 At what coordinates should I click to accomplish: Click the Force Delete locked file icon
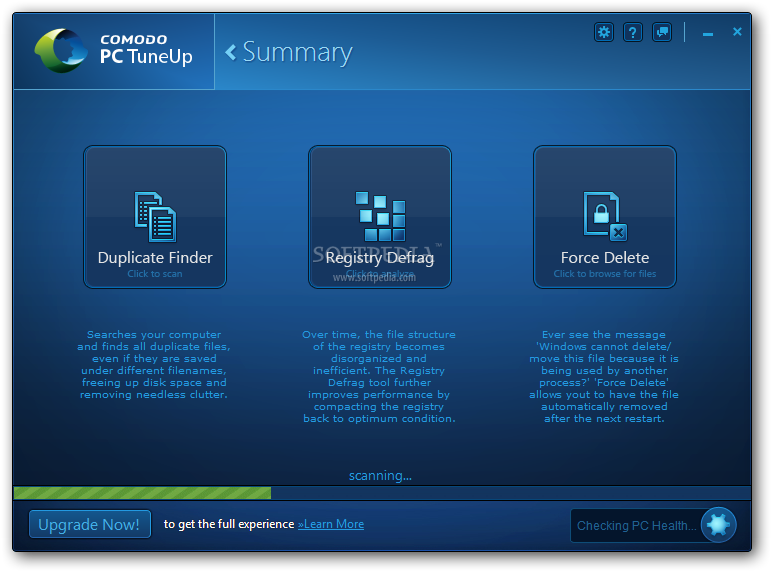pyautogui.click(x=605, y=216)
